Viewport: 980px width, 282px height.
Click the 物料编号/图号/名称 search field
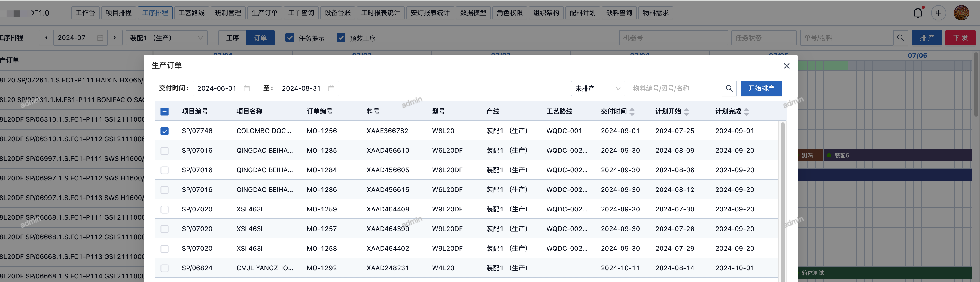click(675, 88)
